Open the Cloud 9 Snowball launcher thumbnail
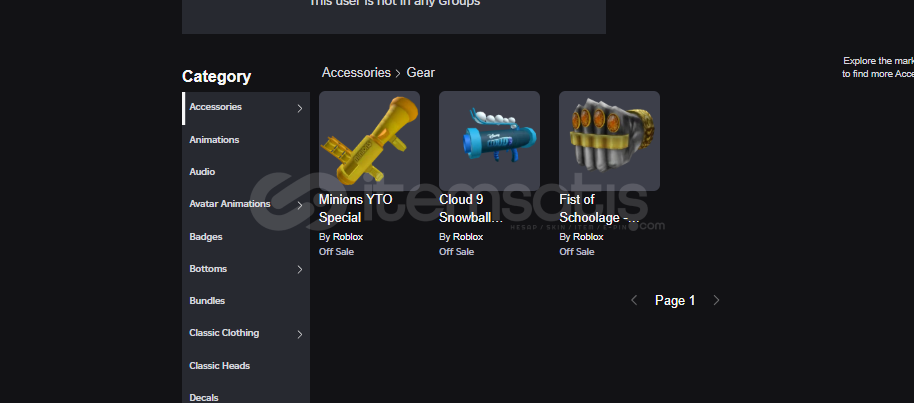This screenshot has width=914, height=403. [489, 141]
